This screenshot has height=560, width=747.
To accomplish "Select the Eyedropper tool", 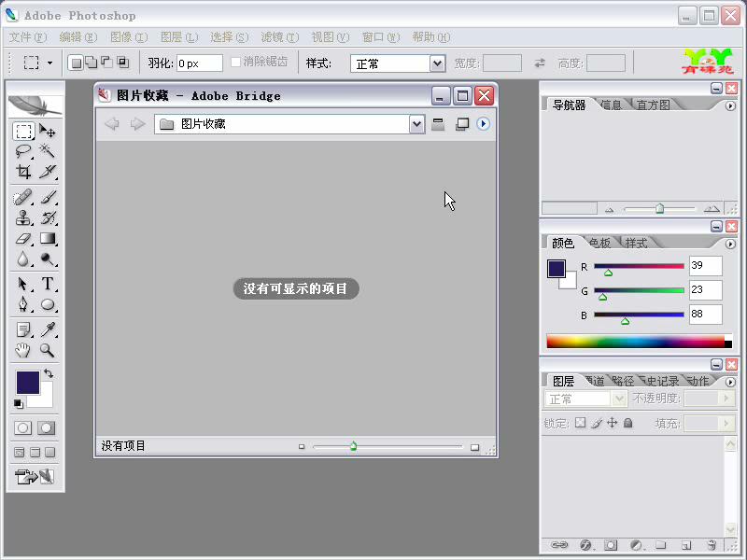I will coord(48,329).
